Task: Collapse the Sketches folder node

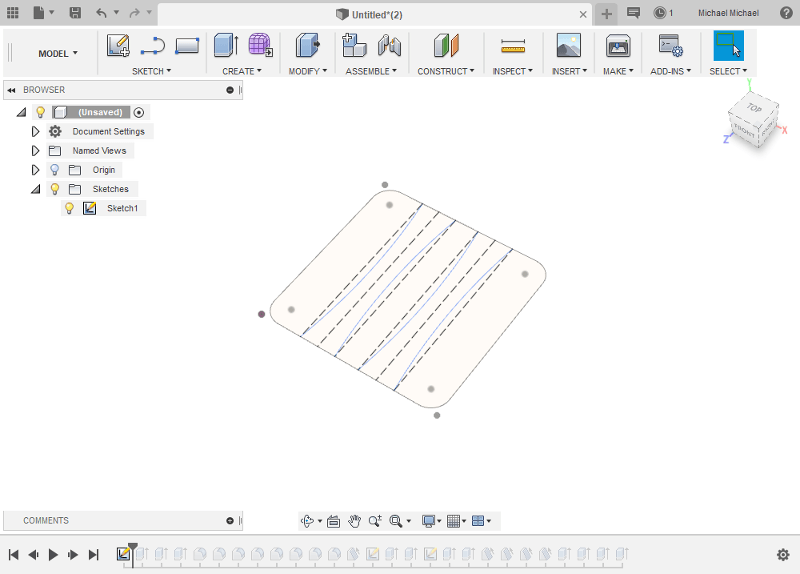Action: point(36,189)
